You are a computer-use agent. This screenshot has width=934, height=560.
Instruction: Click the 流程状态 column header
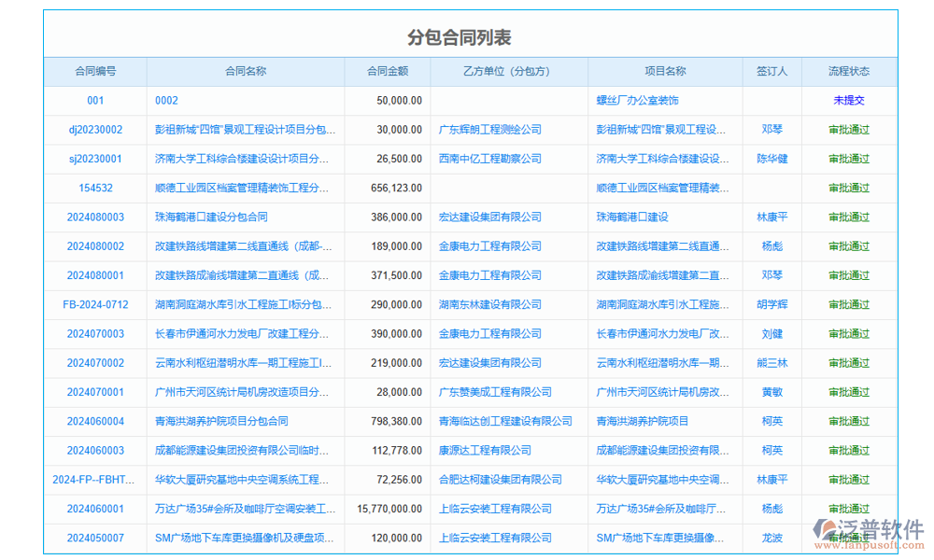(848, 71)
